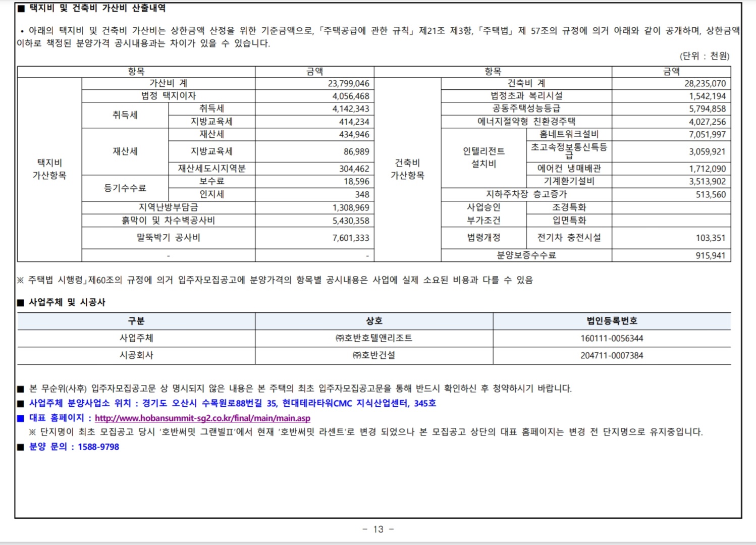
Task: Select the 택지비 가산항목 row header
Action: (49, 169)
